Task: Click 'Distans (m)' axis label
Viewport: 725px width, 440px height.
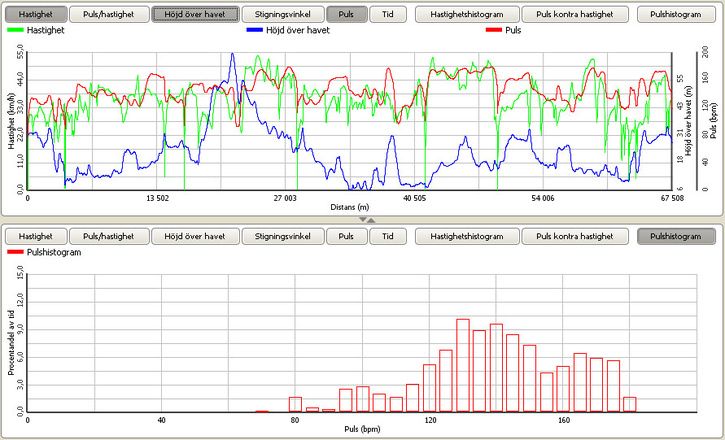Action: pyautogui.click(x=350, y=207)
